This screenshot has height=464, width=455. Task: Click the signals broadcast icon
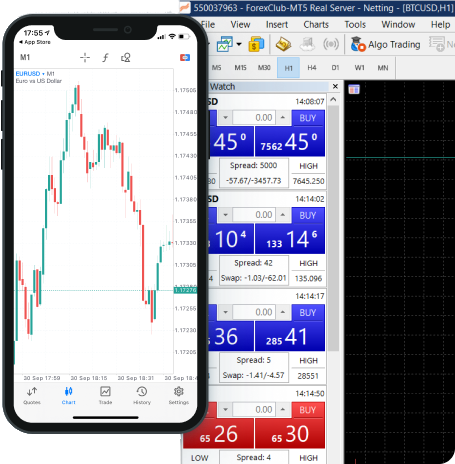(331, 44)
